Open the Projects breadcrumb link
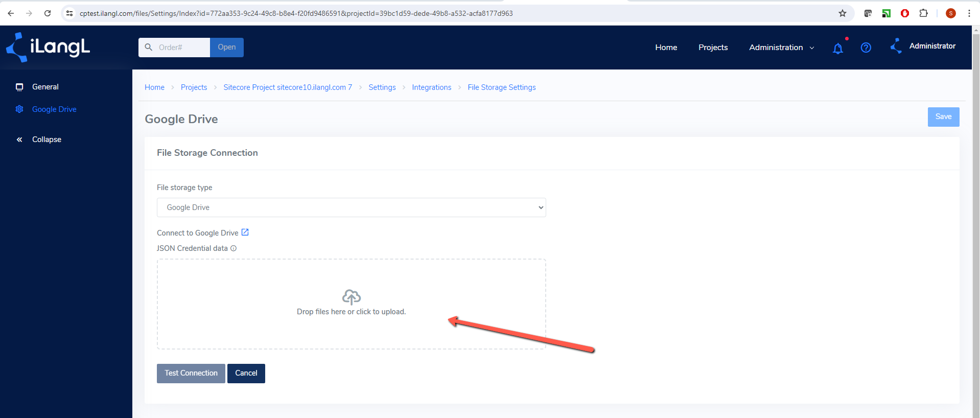 [x=194, y=87]
